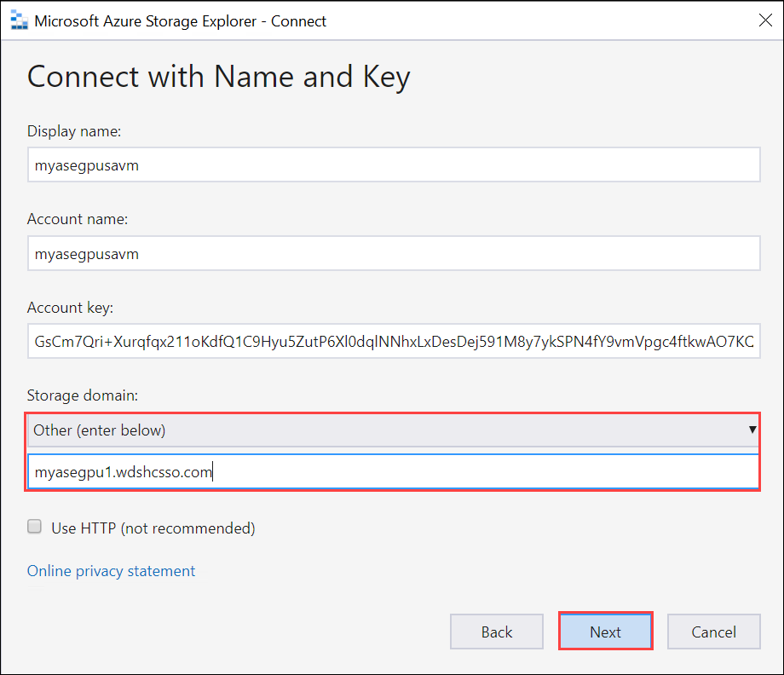Click the highlighted Next button

[605, 632]
